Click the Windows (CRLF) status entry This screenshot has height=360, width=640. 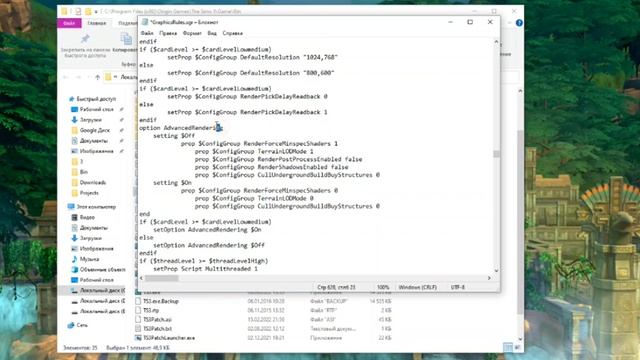click(418, 287)
